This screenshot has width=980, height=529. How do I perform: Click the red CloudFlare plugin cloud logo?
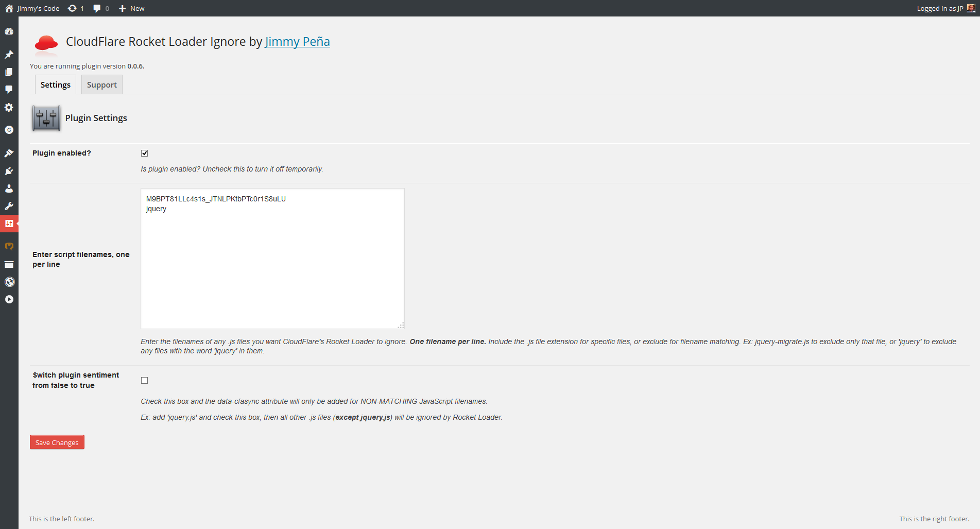tap(46, 44)
